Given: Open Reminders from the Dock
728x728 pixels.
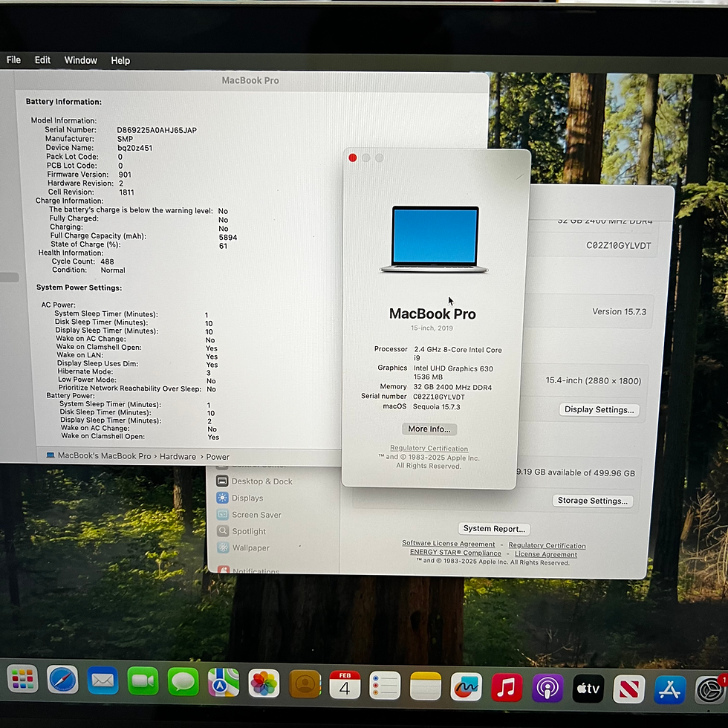Looking at the screenshot, I should pyautogui.click(x=385, y=685).
